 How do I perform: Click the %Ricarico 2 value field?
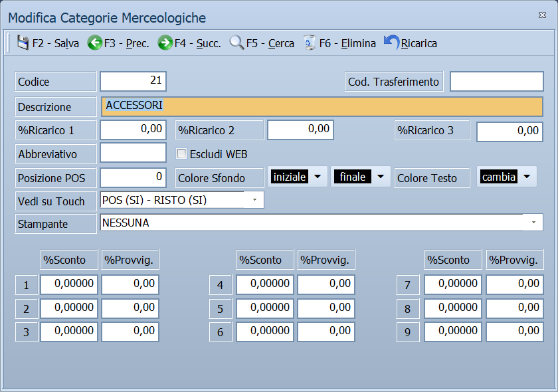point(300,130)
